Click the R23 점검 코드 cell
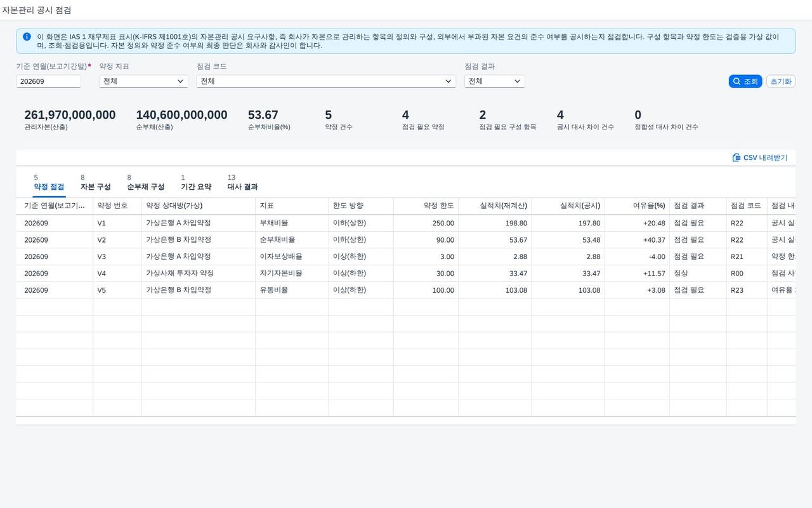The image size is (812, 508). click(x=747, y=290)
